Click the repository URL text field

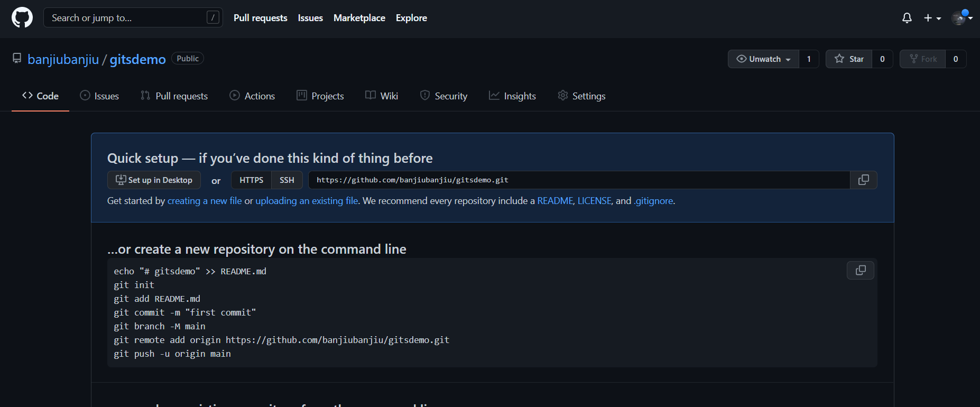click(x=579, y=180)
